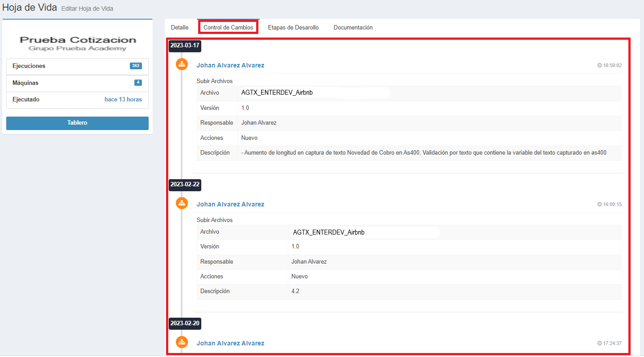Click the orange timeline icon for 2023-02-22 entry
The image size is (644, 357).
point(182,203)
